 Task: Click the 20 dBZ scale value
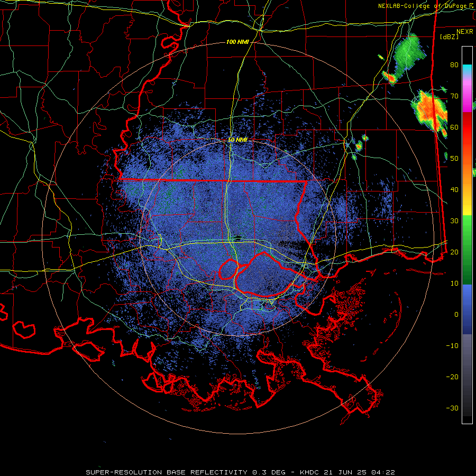[x=454, y=252]
